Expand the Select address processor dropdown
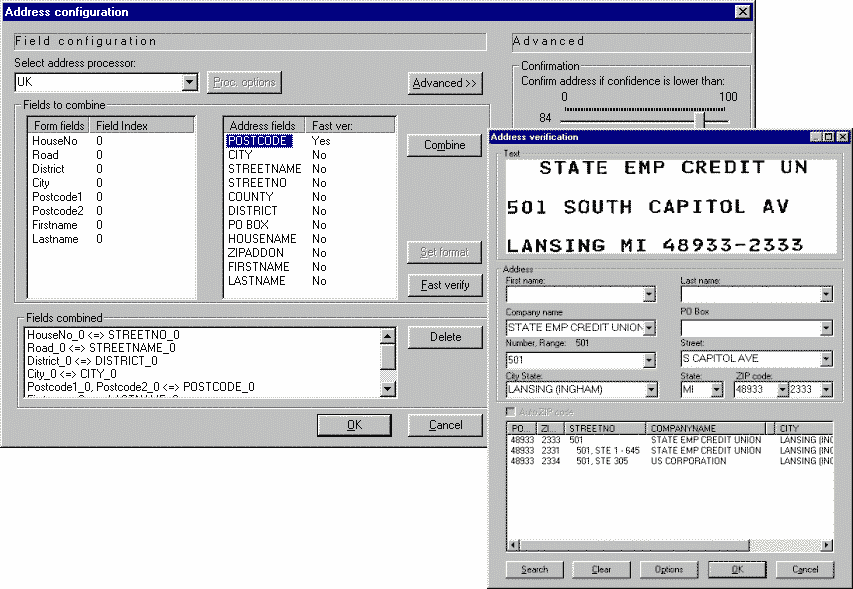The width and height of the screenshot is (853, 589). (x=190, y=82)
